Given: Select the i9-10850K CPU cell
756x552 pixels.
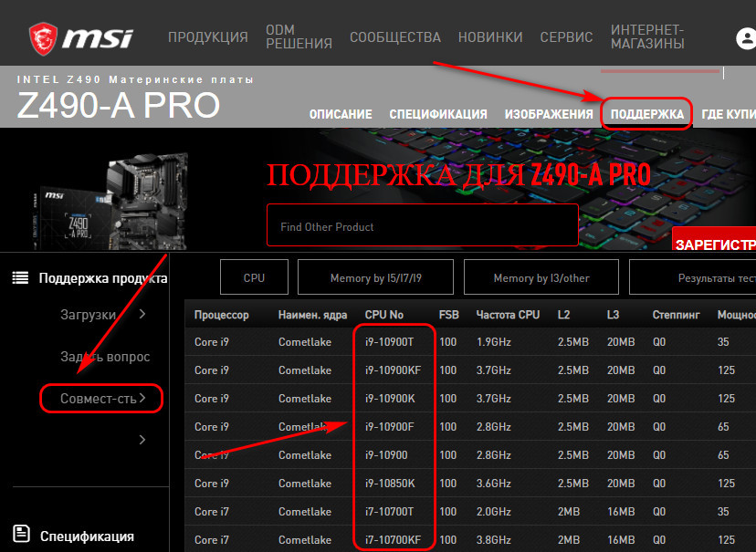Looking at the screenshot, I should coord(390,484).
